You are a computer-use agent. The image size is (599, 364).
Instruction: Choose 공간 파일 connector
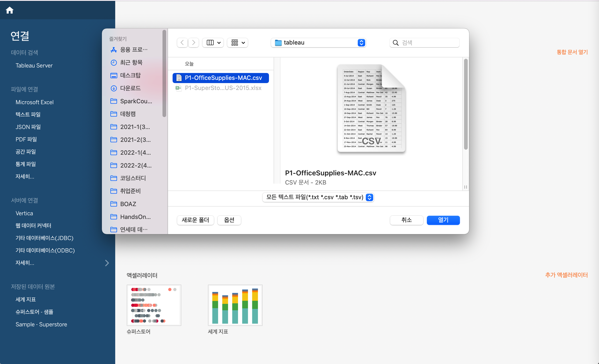pyautogui.click(x=26, y=152)
